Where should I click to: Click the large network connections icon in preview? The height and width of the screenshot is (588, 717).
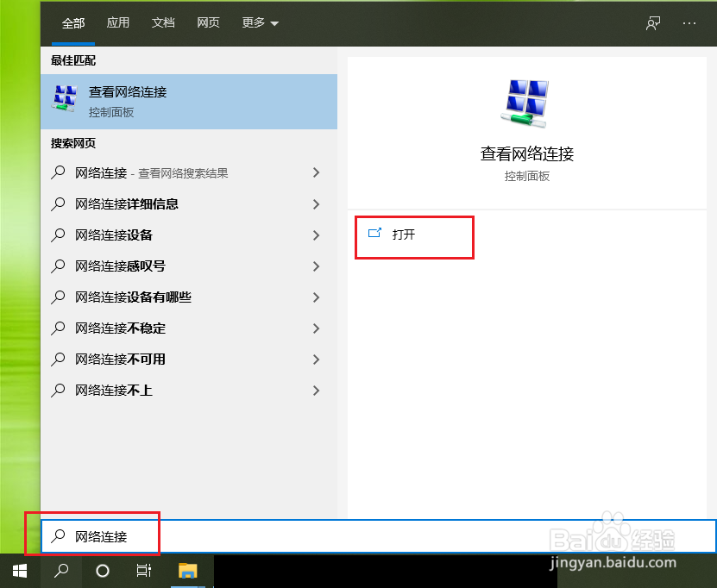click(526, 102)
